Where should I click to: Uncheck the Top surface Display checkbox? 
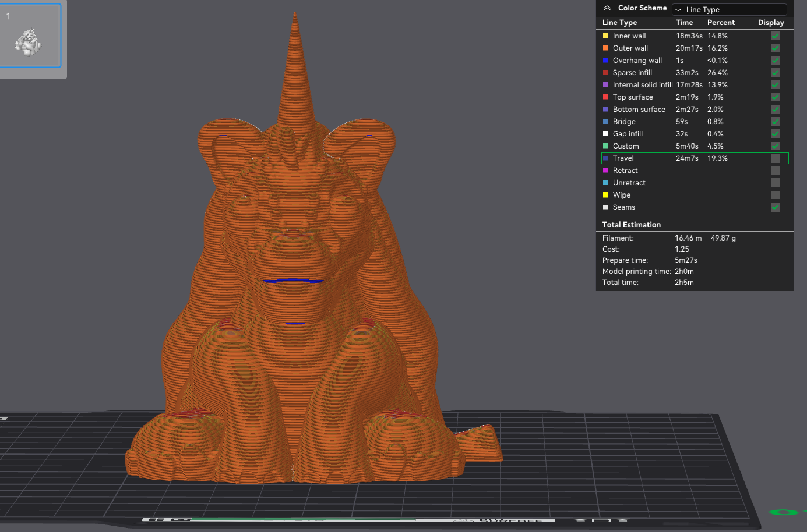[775, 97]
